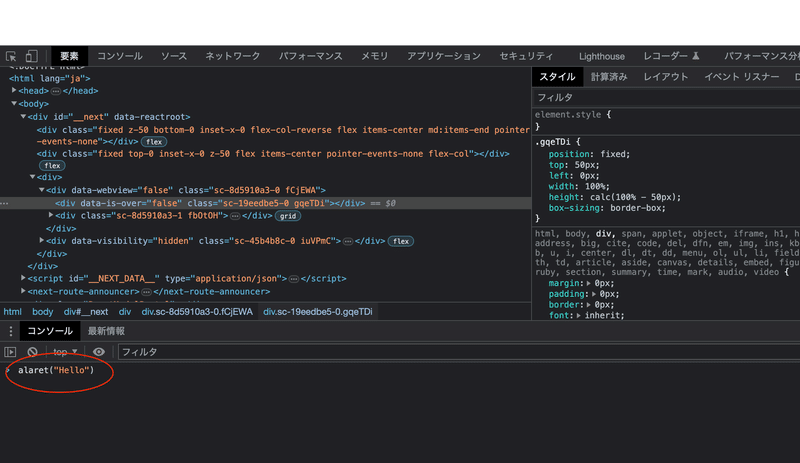Select the html lang="ja" node
800x463 pixels.
(x=49, y=79)
